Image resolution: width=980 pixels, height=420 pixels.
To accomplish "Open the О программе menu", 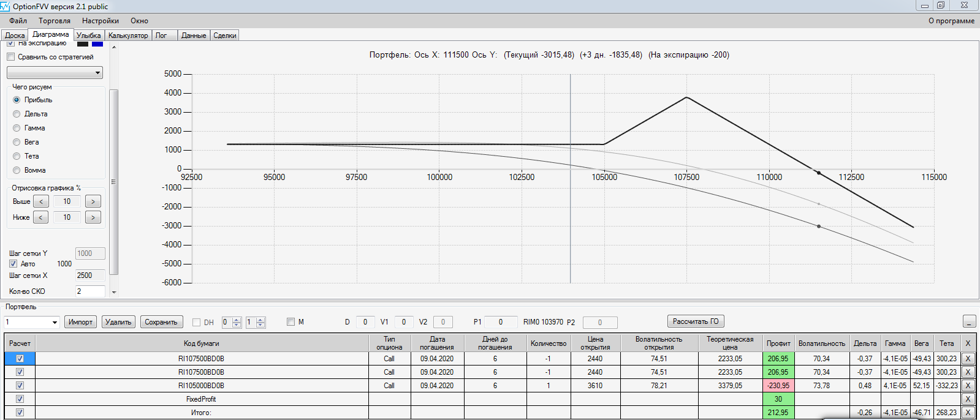I will [951, 21].
